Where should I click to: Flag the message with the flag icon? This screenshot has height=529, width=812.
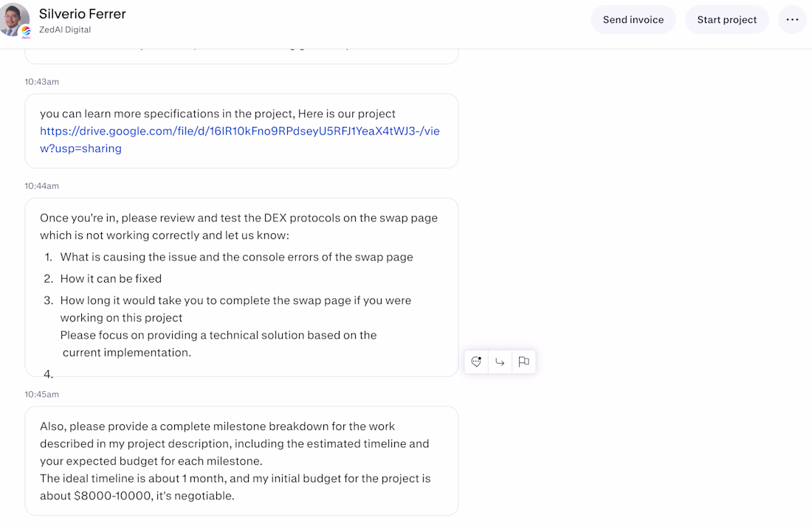(x=523, y=362)
